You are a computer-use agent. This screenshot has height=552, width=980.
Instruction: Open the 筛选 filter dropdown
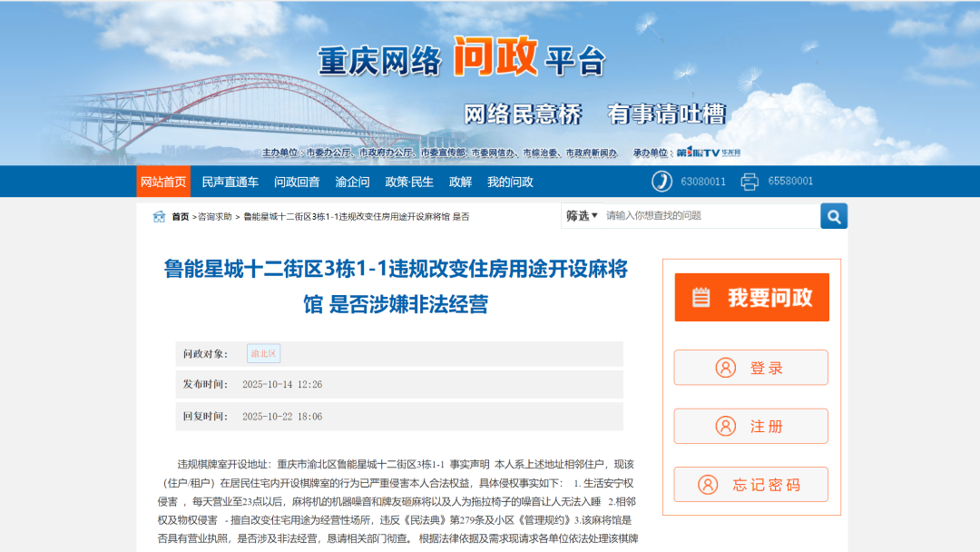click(x=580, y=215)
